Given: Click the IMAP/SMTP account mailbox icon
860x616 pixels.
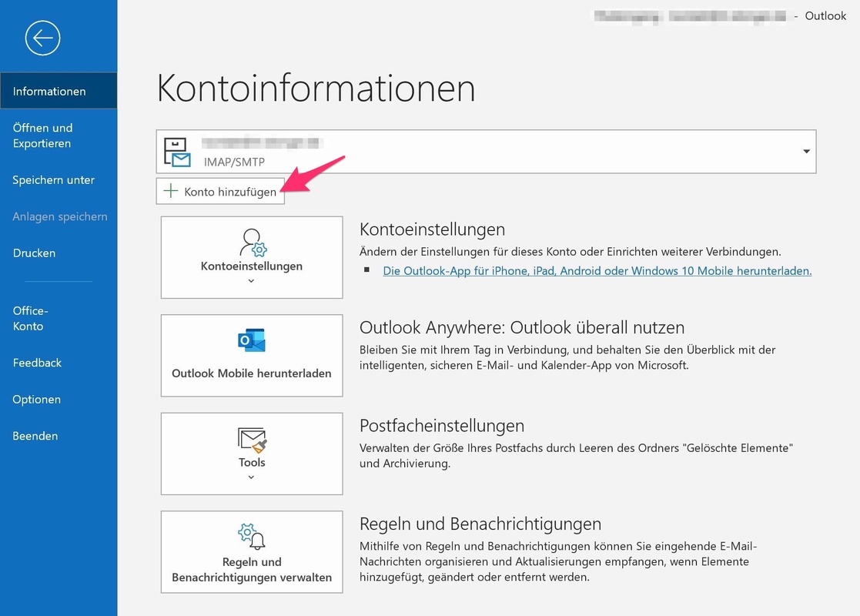Looking at the screenshot, I should point(177,152).
